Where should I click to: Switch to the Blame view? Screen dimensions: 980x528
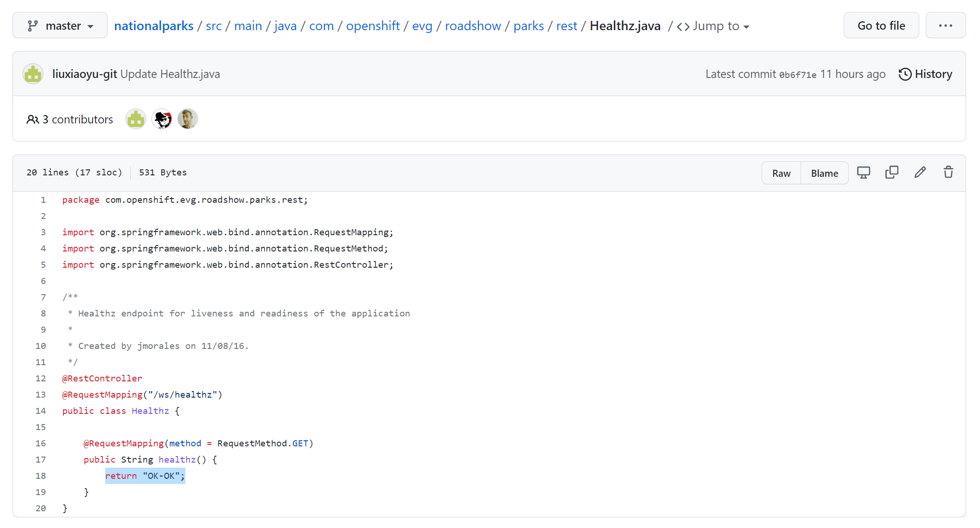[x=824, y=173]
